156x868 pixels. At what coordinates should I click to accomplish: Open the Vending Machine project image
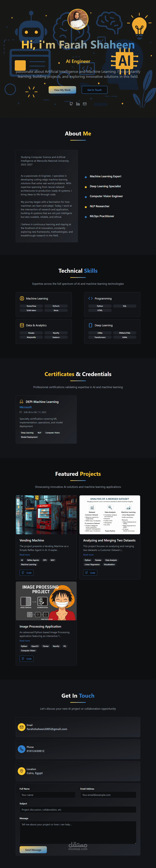click(x=46, y=515)
